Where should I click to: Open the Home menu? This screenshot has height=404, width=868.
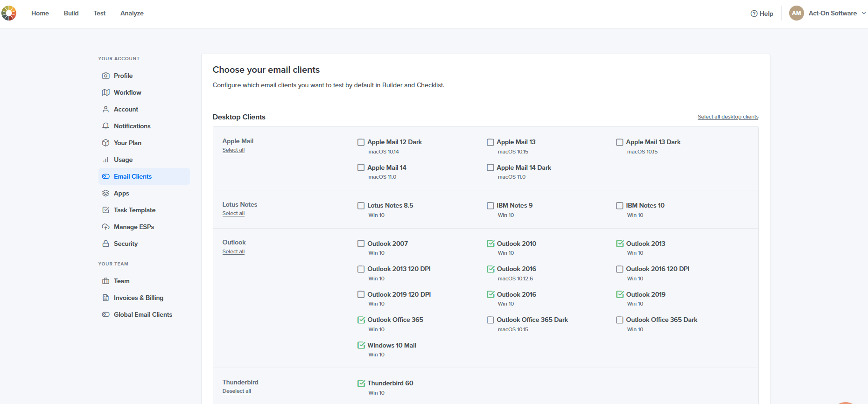click(x=40, y=13)
